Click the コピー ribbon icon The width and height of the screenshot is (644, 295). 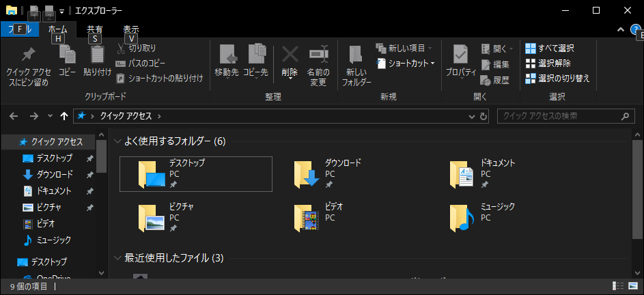(68, 55)
